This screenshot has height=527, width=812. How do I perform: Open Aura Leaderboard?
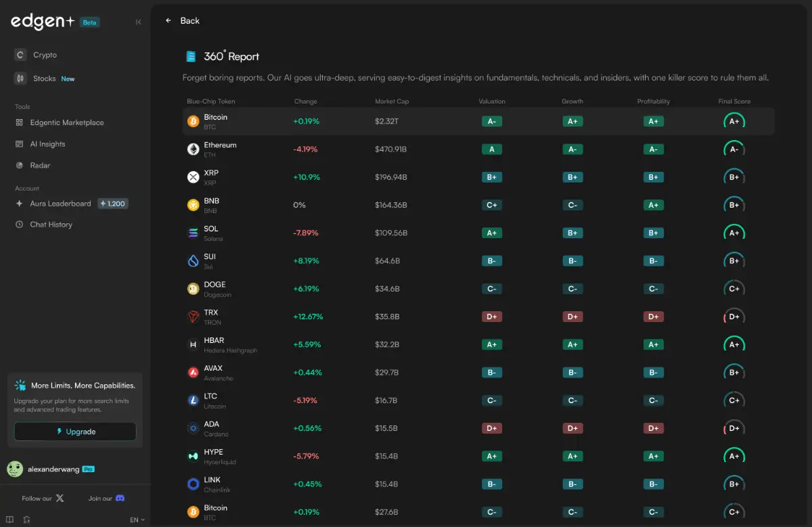tap(60, 204)
